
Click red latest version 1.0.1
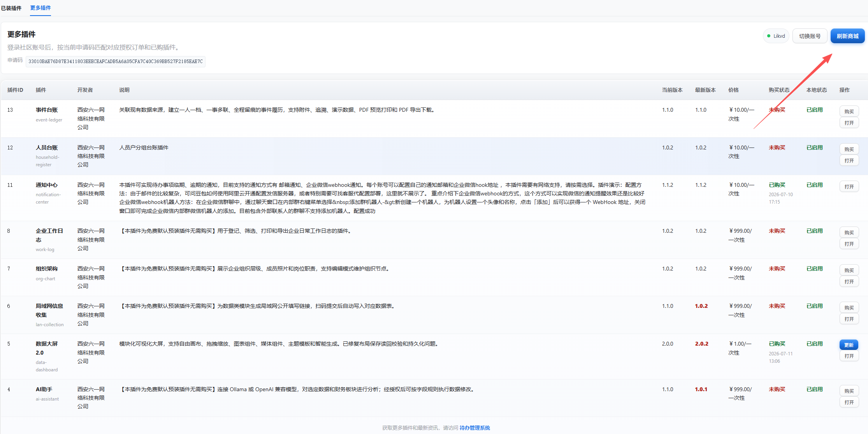click(x=701, y=389)
